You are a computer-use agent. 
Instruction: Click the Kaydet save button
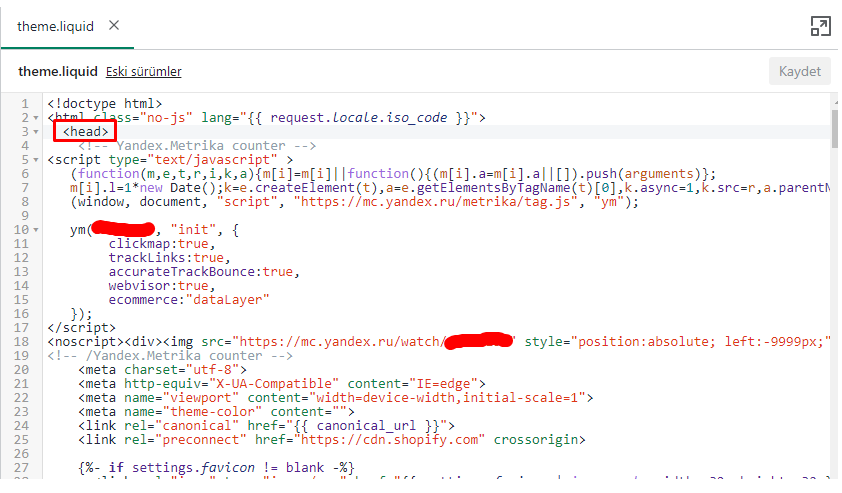800,71
